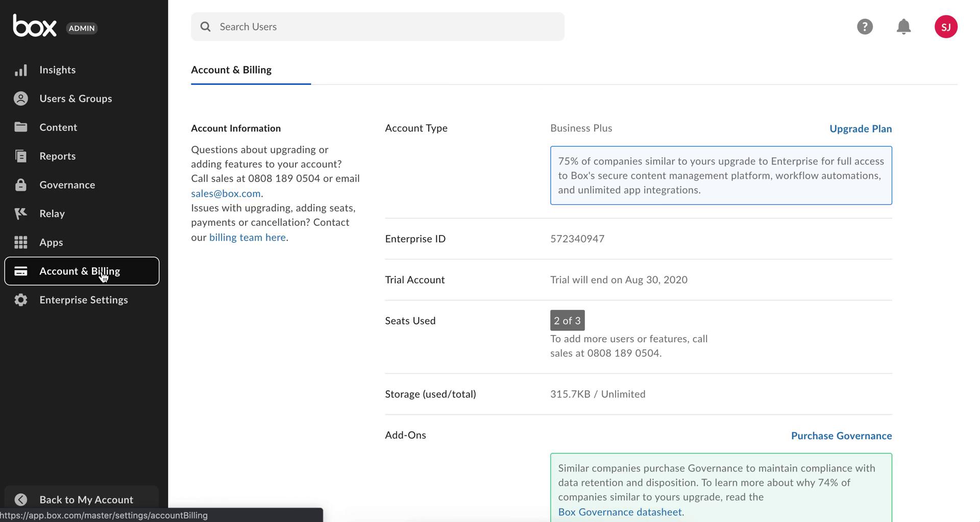Click the Account & Billing card icon
The width and height of the screenshot is (980, 522).
tap(21, 271)
